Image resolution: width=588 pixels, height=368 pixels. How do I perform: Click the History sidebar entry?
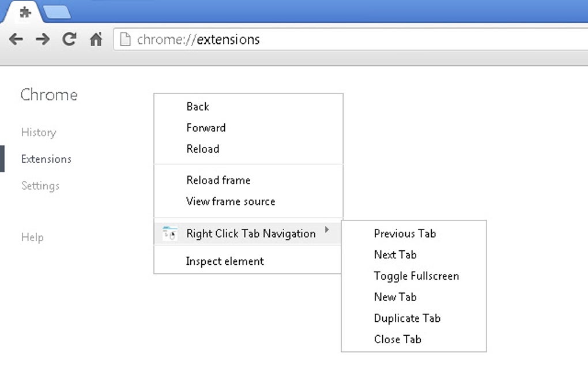click(x=38, y=132)
